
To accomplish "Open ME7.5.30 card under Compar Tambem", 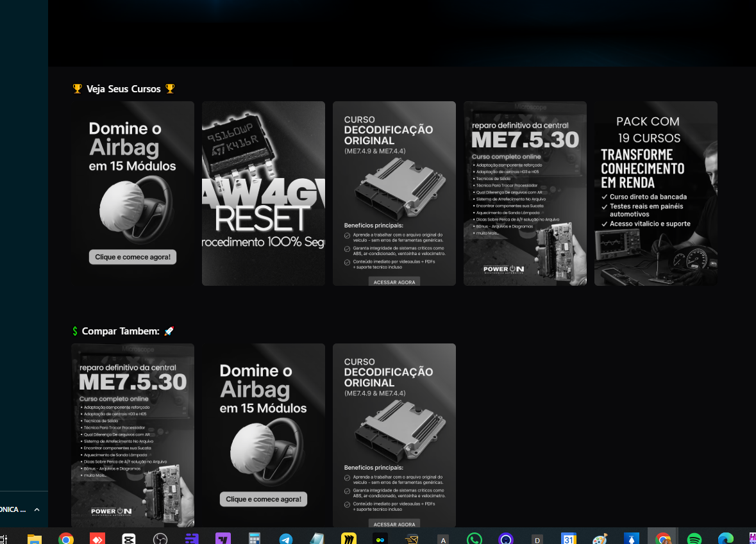I will (x=133, y=435).
